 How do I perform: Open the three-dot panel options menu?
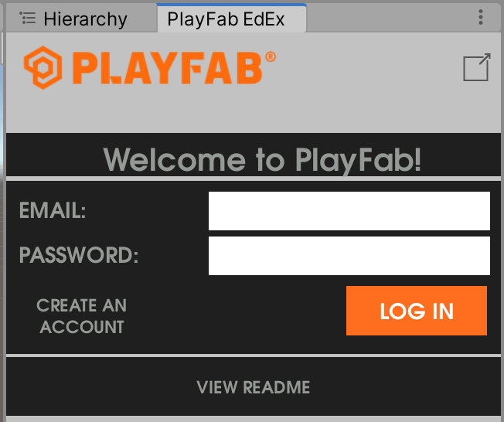coord(481,17)
